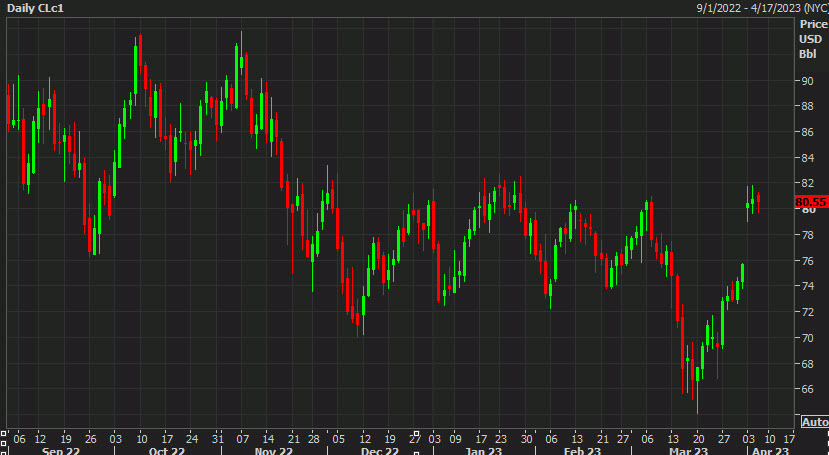Click the 23 date label in January
Screen dimensions: 829x455
click(501, 439)
